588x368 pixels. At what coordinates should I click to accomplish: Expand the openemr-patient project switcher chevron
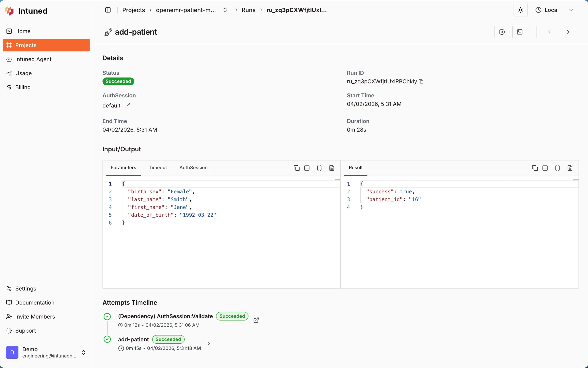(x=225, y=10)
